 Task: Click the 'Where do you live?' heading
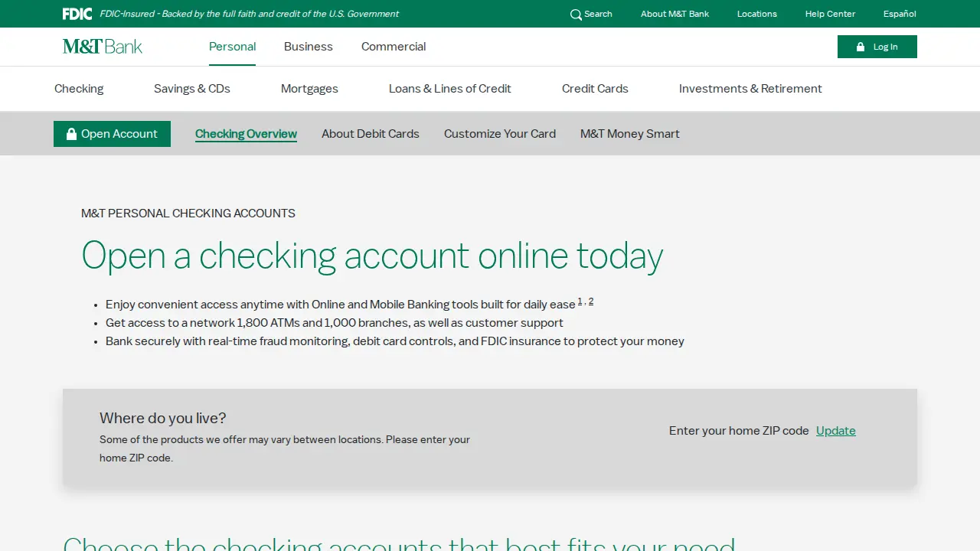coord(163,419)
